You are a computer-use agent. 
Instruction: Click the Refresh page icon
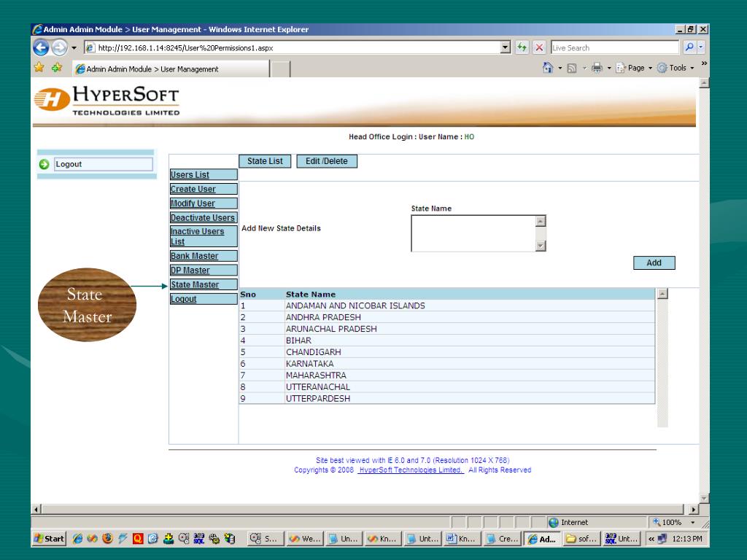tap(522, 47)
